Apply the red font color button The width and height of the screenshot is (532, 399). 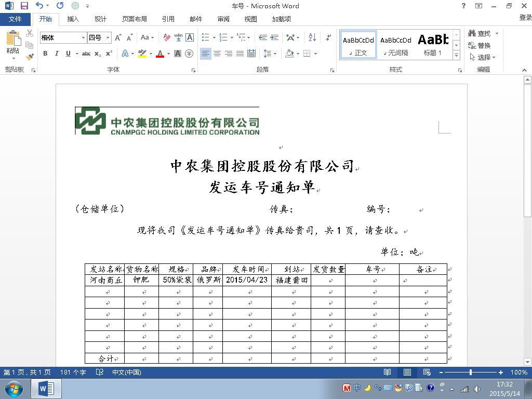tap(160, 54)
